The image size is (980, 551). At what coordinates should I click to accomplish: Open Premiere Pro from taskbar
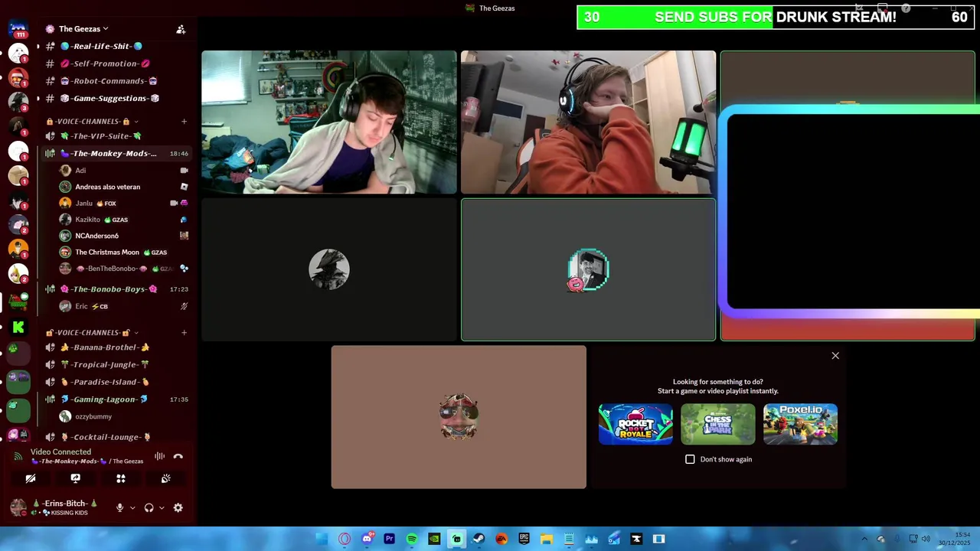tap(389, 539)
